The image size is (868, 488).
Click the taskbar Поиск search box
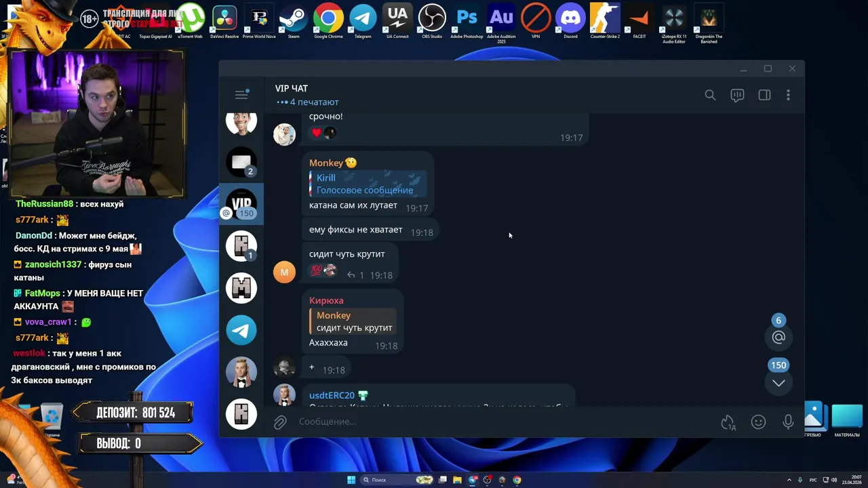click(397, 480)
